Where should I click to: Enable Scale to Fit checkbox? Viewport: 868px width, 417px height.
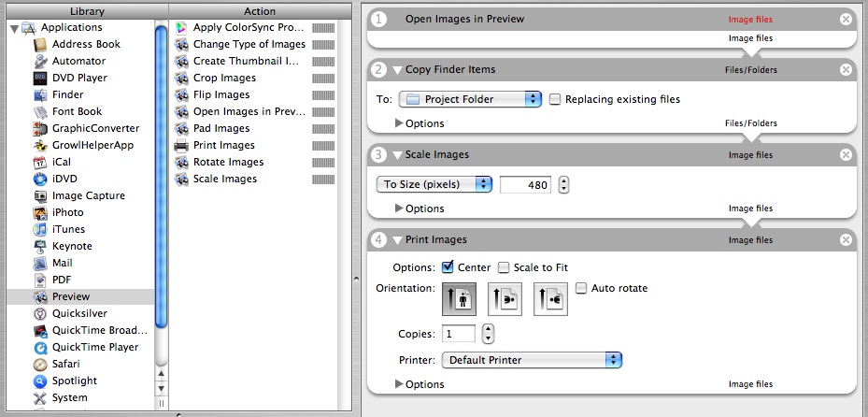pos(504,268)
